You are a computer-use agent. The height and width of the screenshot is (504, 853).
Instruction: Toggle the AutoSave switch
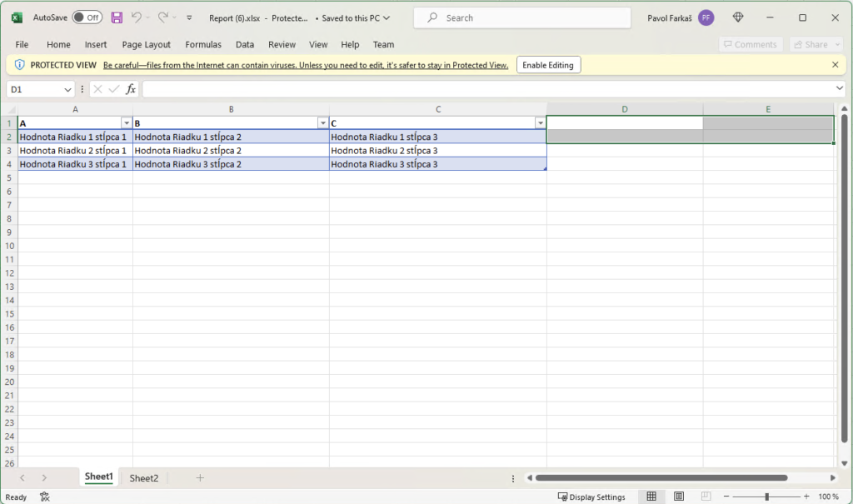pyautogui.click(x=87, y=17)
